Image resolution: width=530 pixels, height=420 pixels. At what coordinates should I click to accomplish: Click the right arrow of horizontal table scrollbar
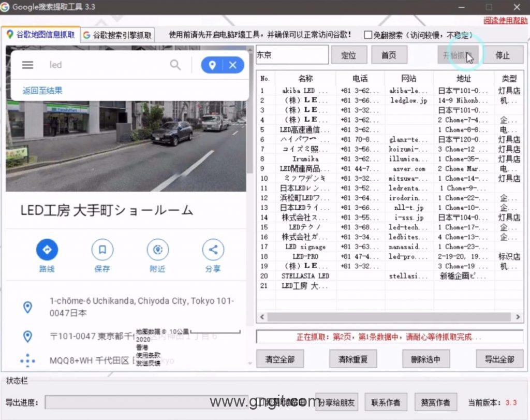[x=518, y=317]
